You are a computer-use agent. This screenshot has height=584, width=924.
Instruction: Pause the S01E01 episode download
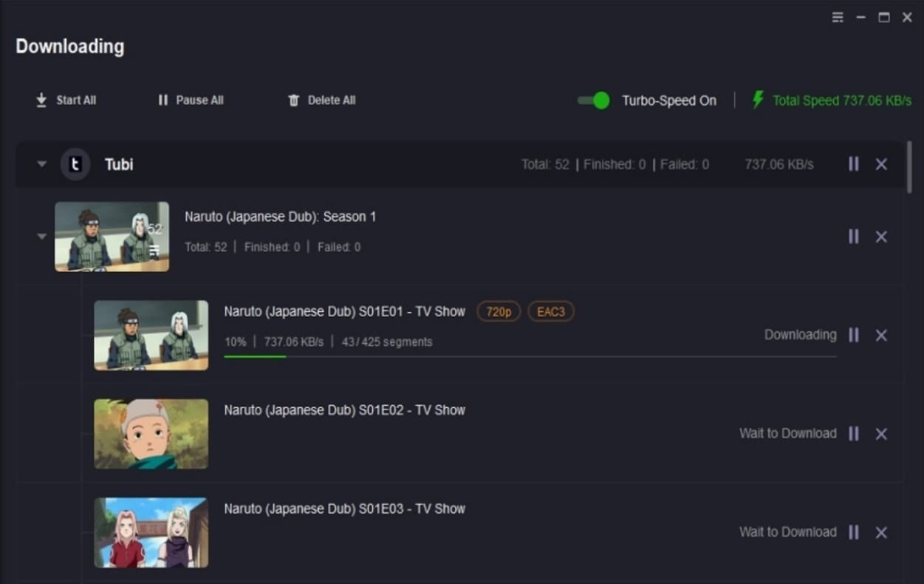(853, 335)
